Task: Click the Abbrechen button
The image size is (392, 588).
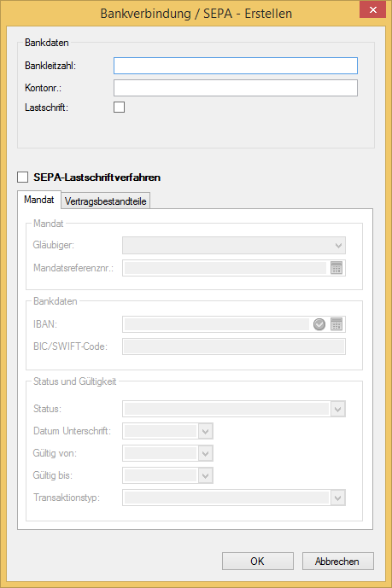Action: coord(338,562)
